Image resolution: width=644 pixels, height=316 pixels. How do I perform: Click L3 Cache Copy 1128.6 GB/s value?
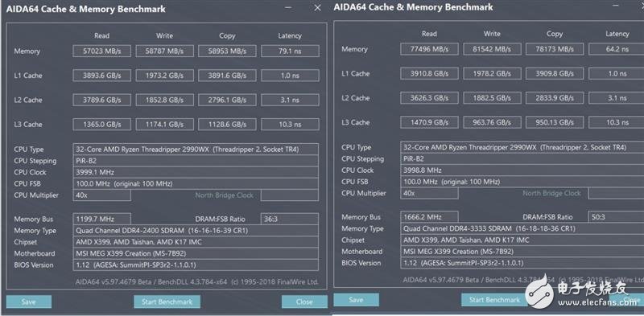(x=227, y=125)
